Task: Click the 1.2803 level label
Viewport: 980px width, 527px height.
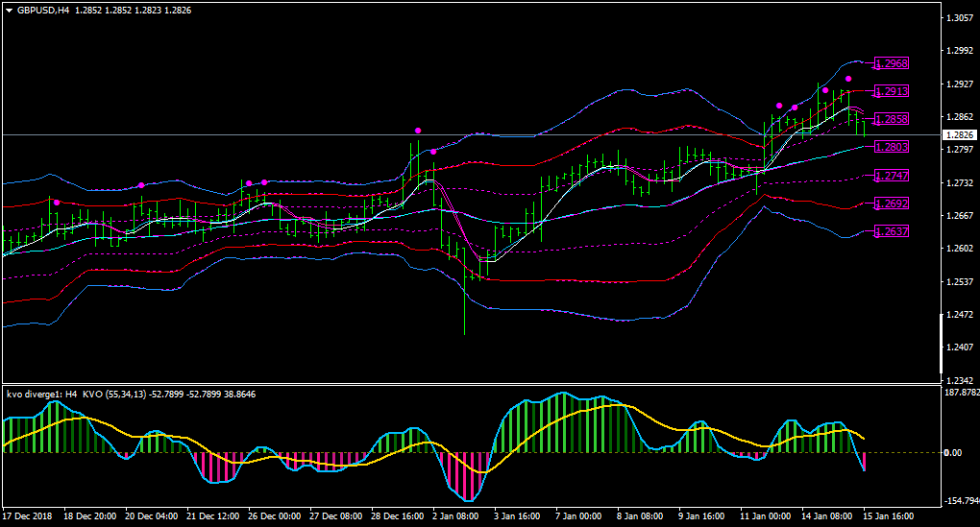Action: click(892, 148)
